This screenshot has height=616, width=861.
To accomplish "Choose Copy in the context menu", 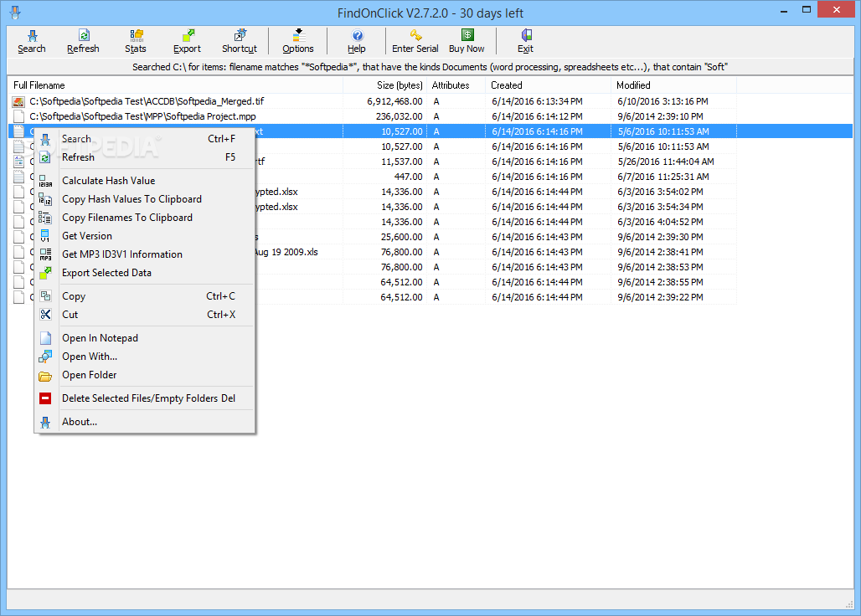I will [x=145, y=296].
